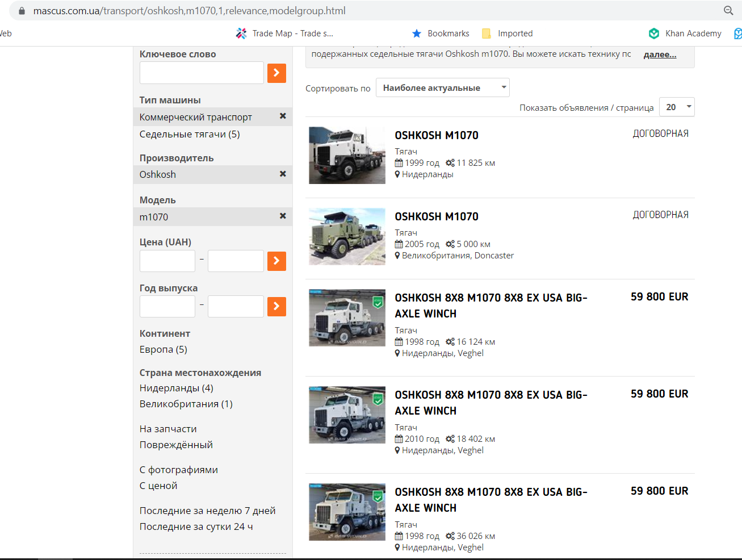Submit year range with orange arrow
This screenshot has width=742, height=560.
276,306
